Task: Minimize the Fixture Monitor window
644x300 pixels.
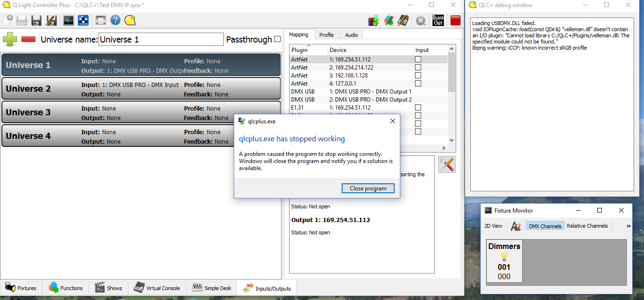Action: [x=578, y=210]
